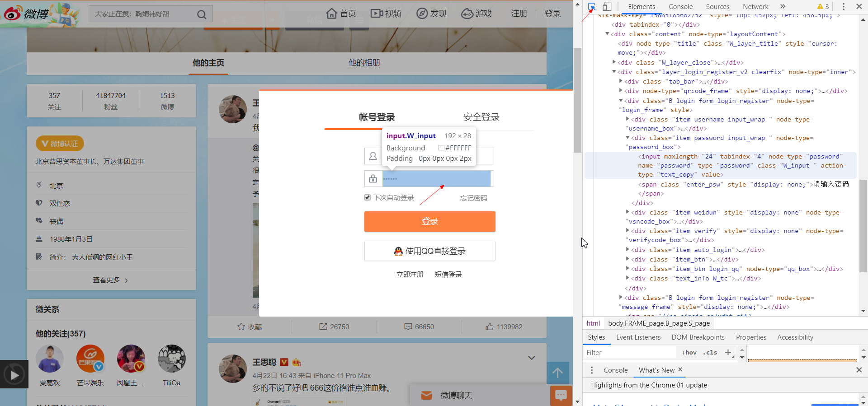Toggle 下次自动登录 checkbox

click(368, 197)
